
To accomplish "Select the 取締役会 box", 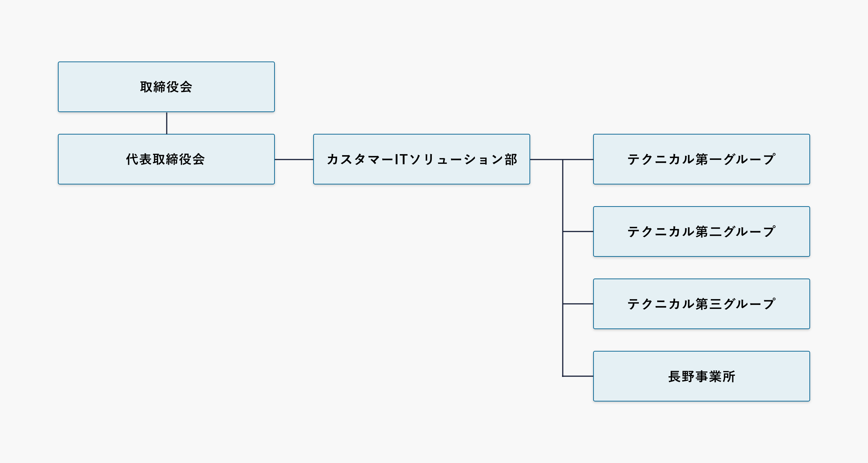I will [x=166, y=87].
